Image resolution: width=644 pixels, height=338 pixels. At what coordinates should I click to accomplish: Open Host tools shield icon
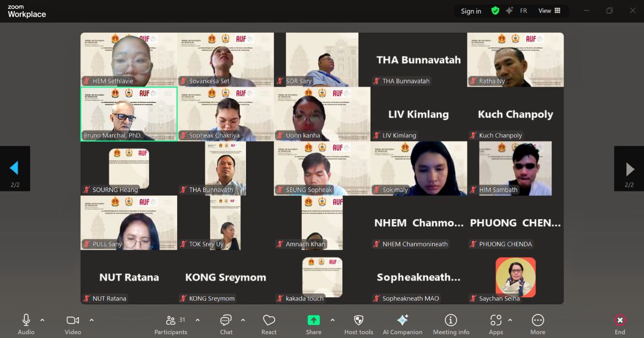tap(358, 324)
